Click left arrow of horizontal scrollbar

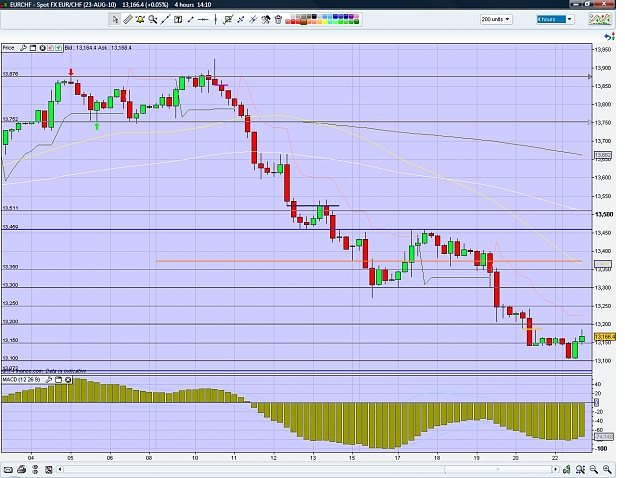point(60,469)
